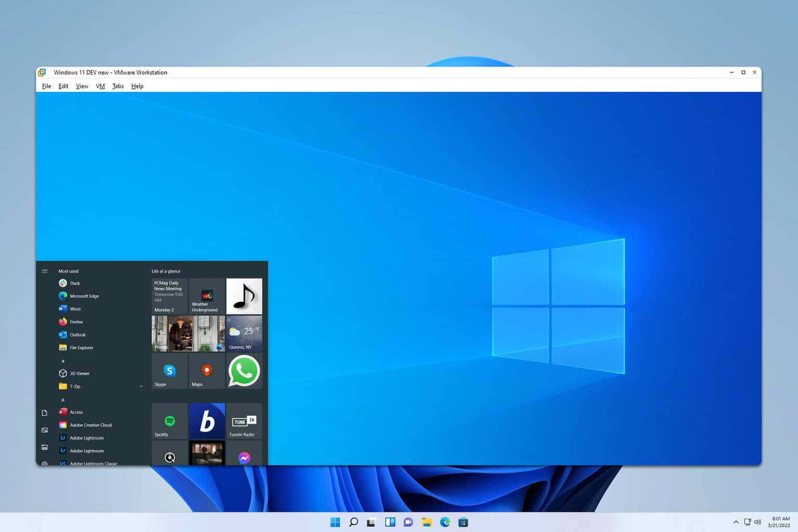The height and width of the screenshot is (532, 798).
Task: Open Search from the taskbar
Action: [353, 522]
